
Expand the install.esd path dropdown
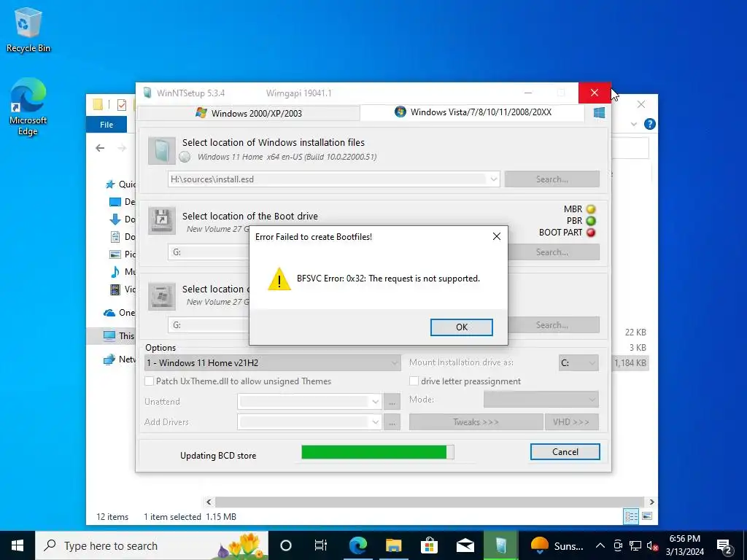(x=494, y=179)
